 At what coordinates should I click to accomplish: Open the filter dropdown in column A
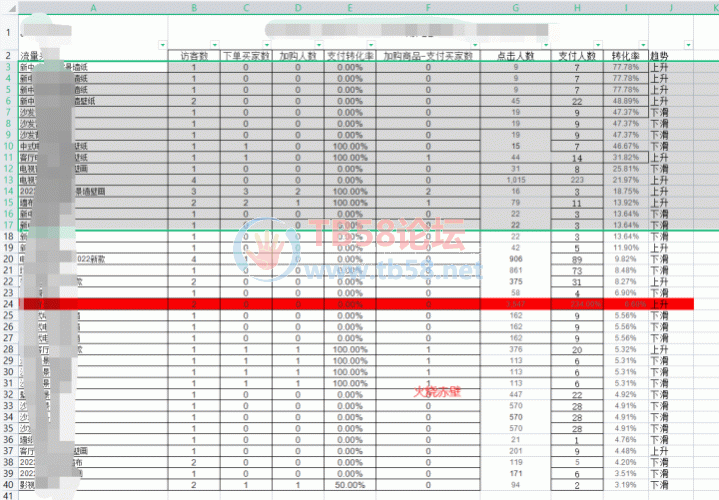[x=161, y=46]
